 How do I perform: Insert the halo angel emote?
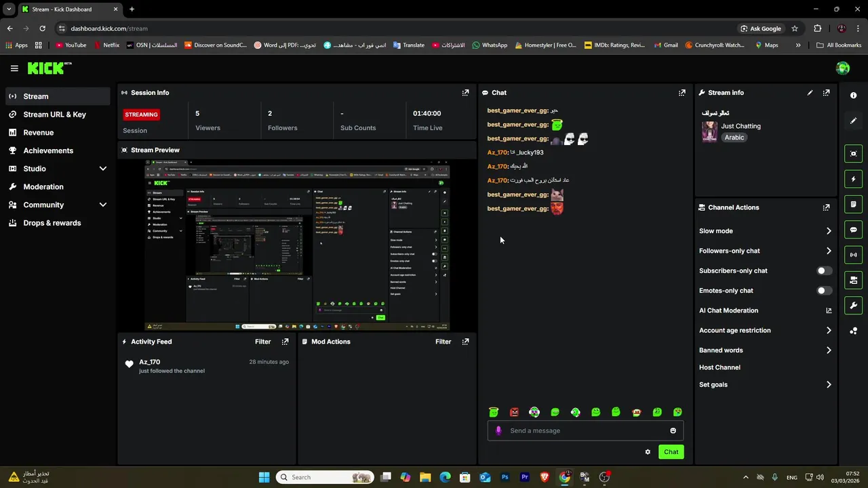coord(494,412)
